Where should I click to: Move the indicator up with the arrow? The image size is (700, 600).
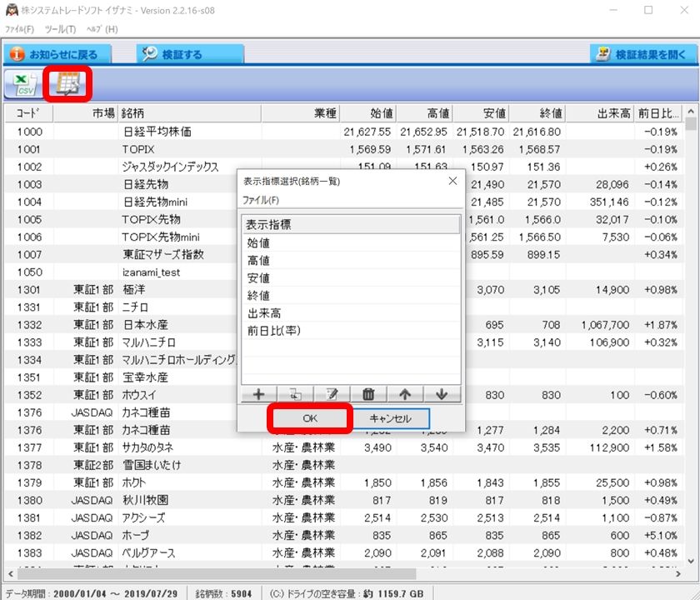pos(405,394)
